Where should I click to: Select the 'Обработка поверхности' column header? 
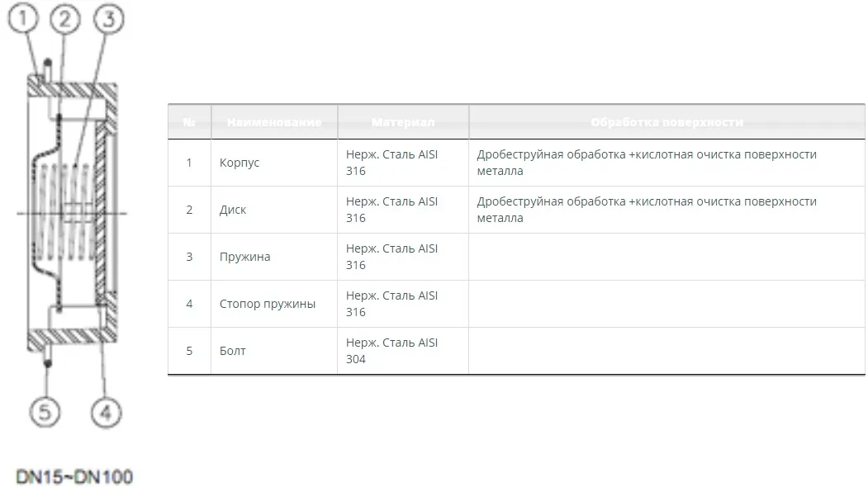pyautogui.click(x=667, y=122)
